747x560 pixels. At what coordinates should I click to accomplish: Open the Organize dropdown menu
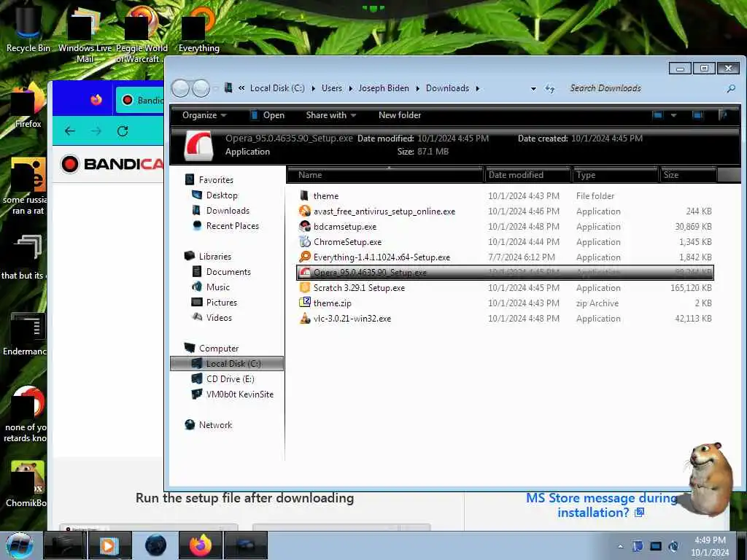pos(204,115)
